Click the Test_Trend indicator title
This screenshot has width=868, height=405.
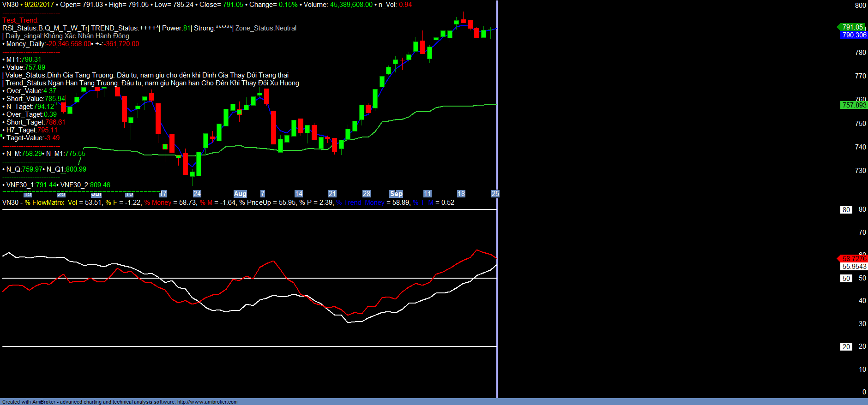pyautogui.click(x=20, y=20)
